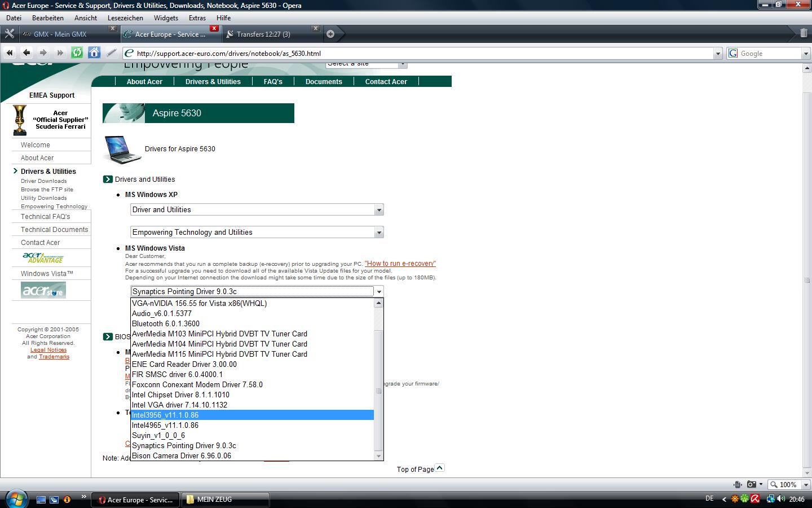Click Drivers & Utilities in green nav bar
Screen dimensions: 812x508
[x=213, y=81]
